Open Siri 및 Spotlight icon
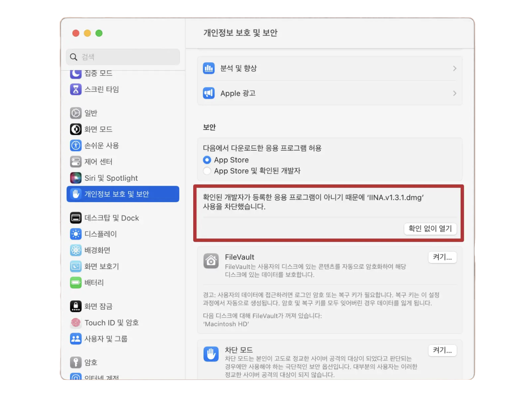 point(75,178)
